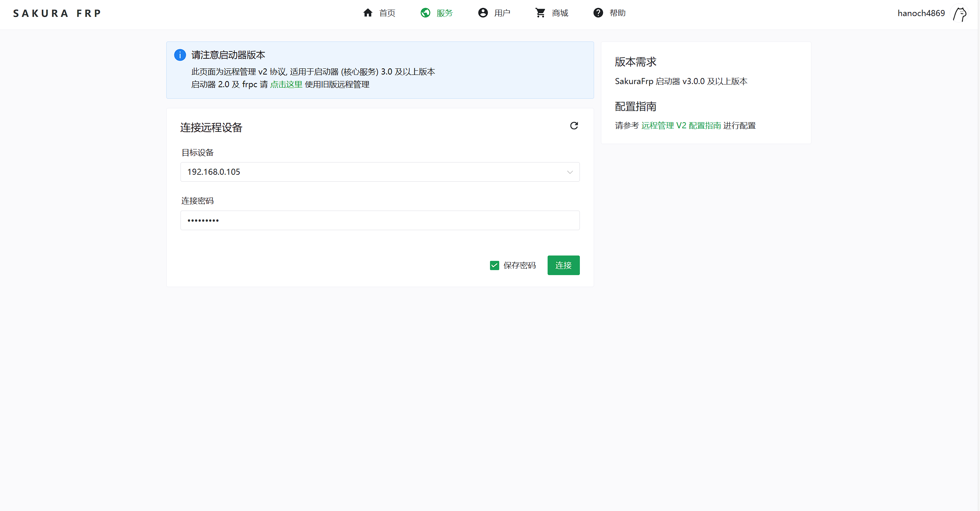
Task: Click inside the 连接密码 password field
Action: coord(379,220)
